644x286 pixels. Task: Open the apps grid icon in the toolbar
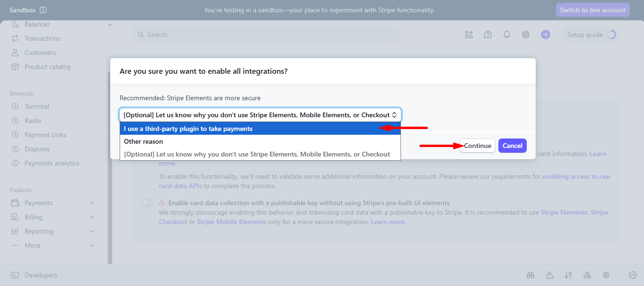(x=469, y=34)
